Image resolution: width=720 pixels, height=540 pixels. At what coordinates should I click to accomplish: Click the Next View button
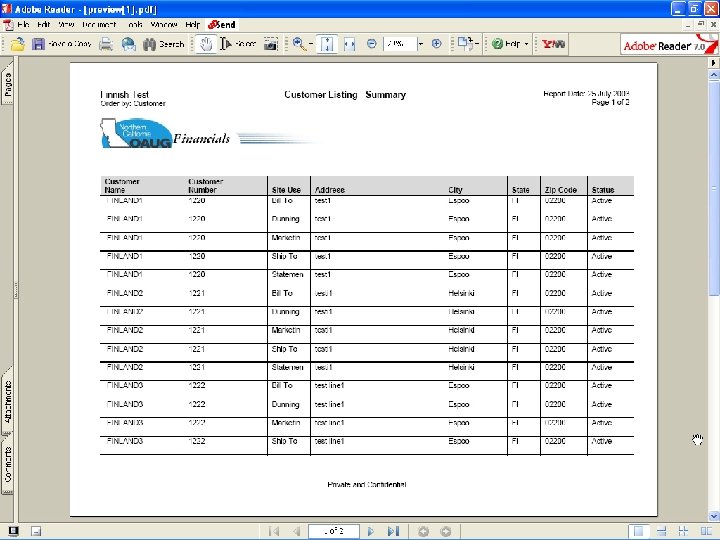(x=445, y=531)
